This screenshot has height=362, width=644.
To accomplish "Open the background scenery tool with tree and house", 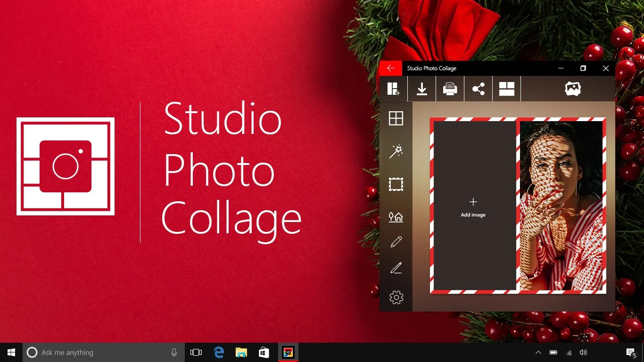I will point(396,217).
